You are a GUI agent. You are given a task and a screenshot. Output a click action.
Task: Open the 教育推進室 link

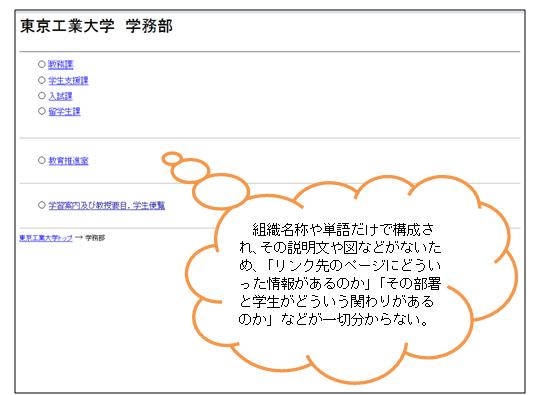tap(68, 161)
